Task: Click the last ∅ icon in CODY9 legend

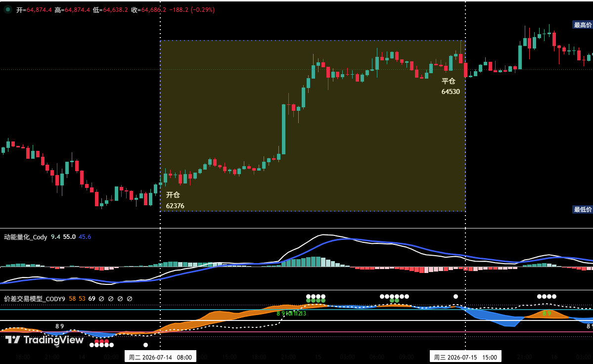Action: tap(130, 299)
